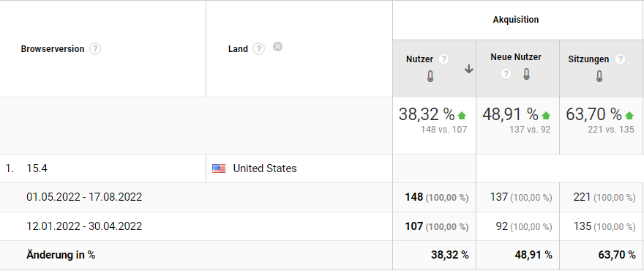Click thermometer icon under Nutzer

[430, 76]
